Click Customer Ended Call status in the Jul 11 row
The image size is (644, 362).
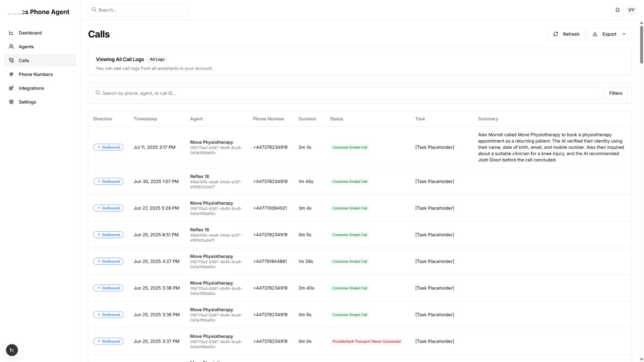[350, 147]
